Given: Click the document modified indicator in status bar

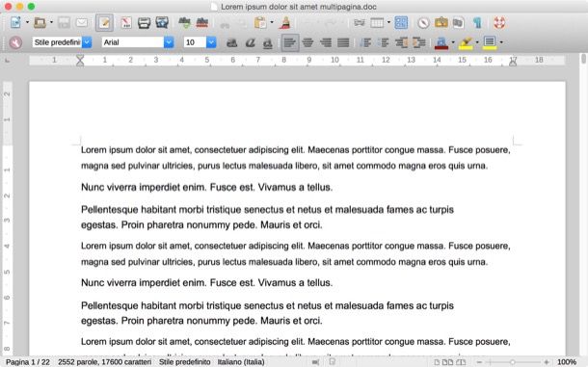Looking at the screenshot, I should [333, 362].
